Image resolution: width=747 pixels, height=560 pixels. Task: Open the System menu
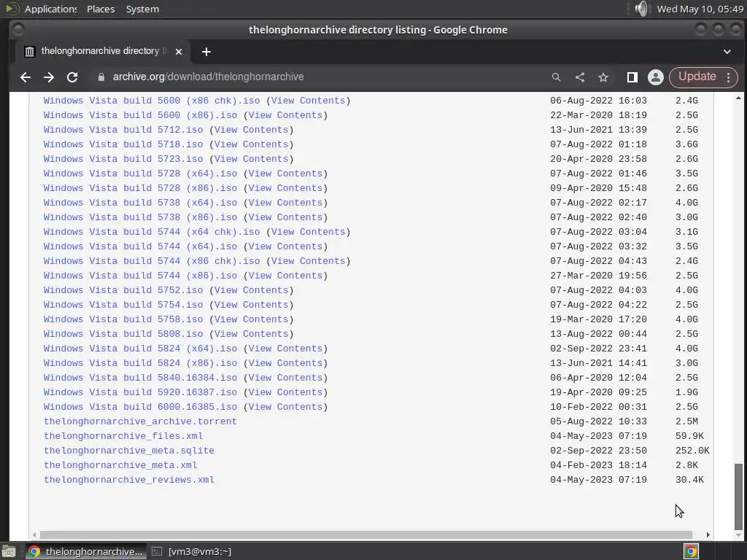142,9
